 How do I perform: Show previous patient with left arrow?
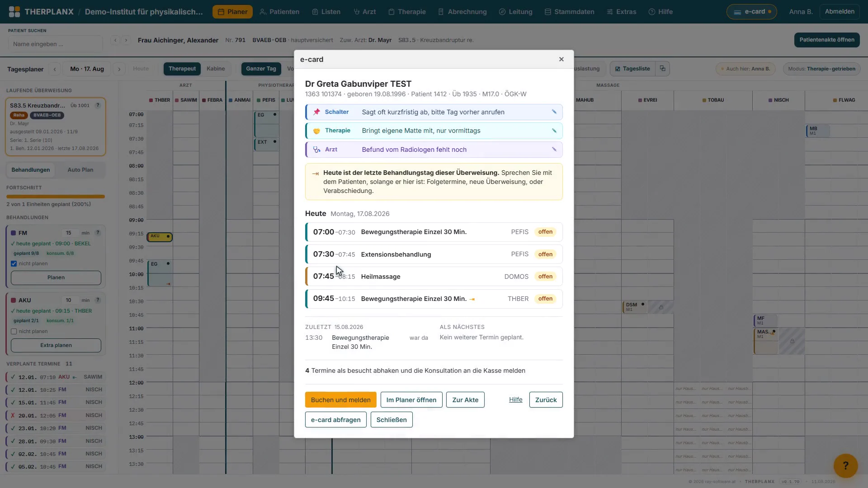coord(115,40)
